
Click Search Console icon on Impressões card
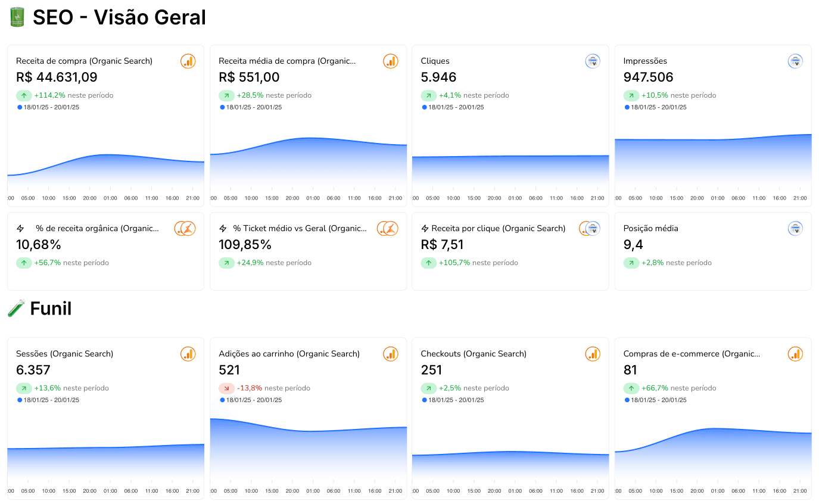[x=795, y=61]
